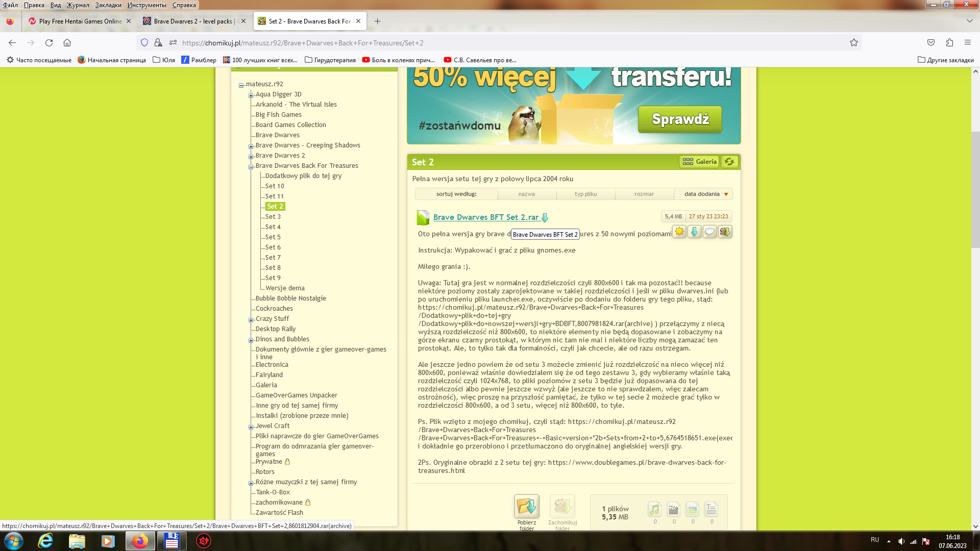
Task: Open File Explorer from the taskbar
Action: [77, 541]
